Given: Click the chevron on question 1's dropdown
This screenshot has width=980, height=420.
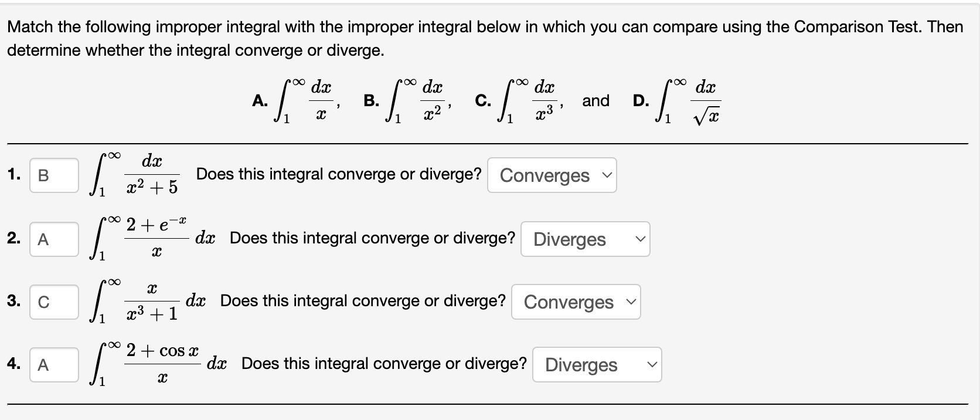Looking at the screenshot, I should point(607,175).
